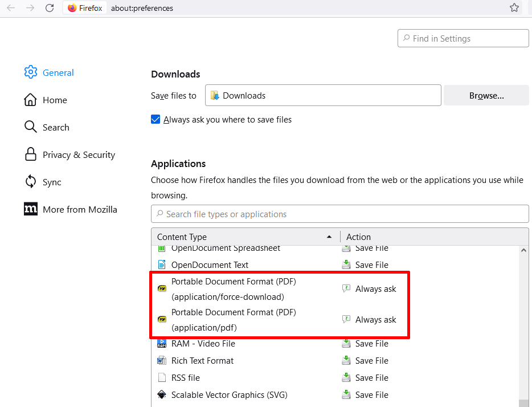The image size is (532, 407).
Task: Open Search settings via magnifier icon
Action: click(29, 127)
